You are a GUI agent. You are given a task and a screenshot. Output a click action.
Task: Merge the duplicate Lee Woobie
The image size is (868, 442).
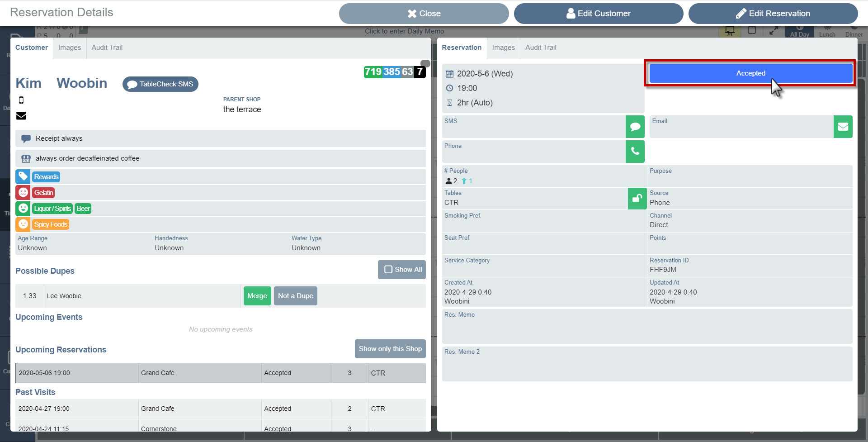click(x=257, y=296)
